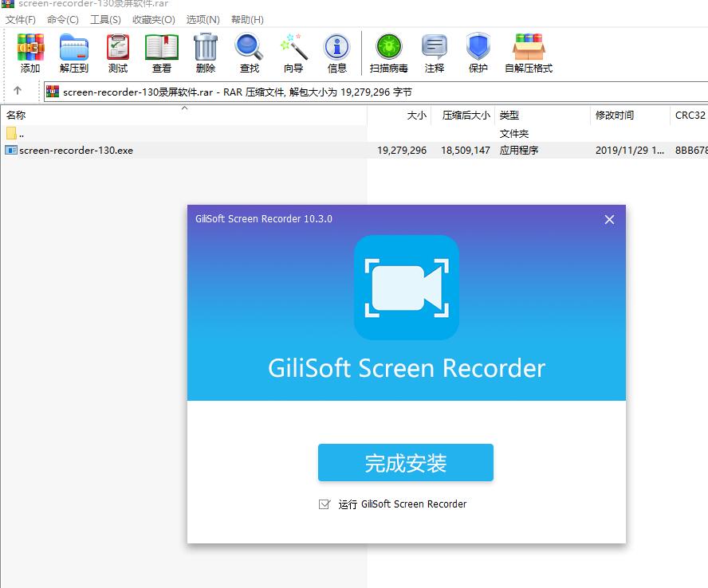Uncheck 运行 GiliSoft Screen Recorder checkbox

324,504
